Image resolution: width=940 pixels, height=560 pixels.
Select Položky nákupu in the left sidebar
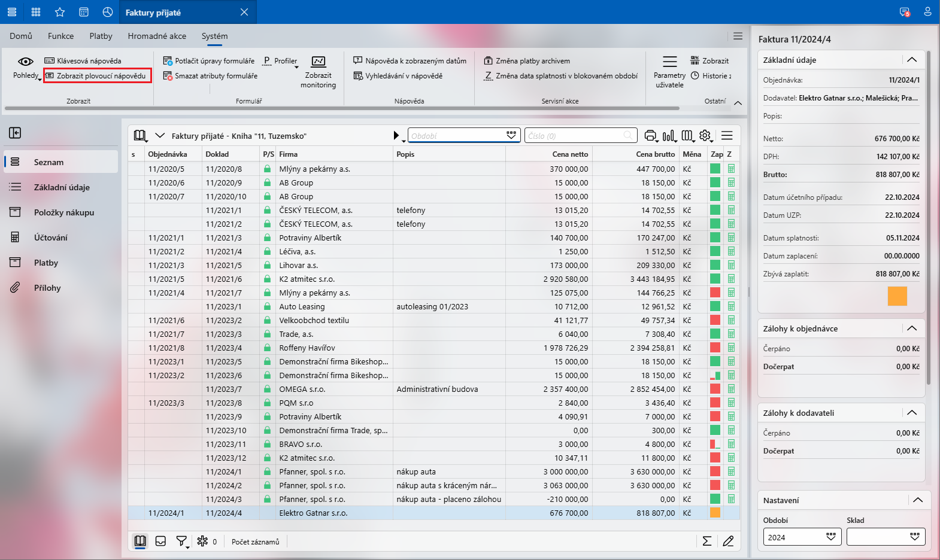click(x=61, y=212)
